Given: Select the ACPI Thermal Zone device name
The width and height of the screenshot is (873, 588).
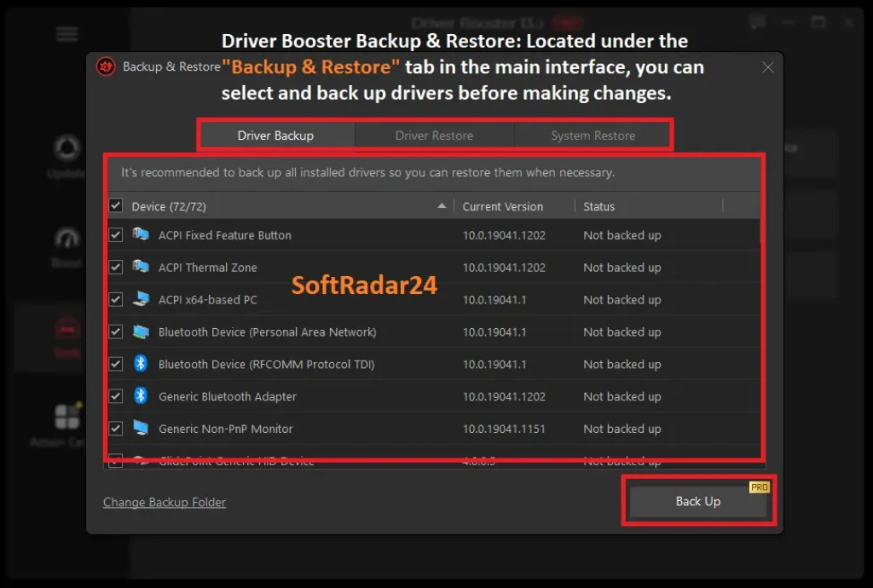Looking at the screenshot, I should pyautogui.click(x=208, y=268).
